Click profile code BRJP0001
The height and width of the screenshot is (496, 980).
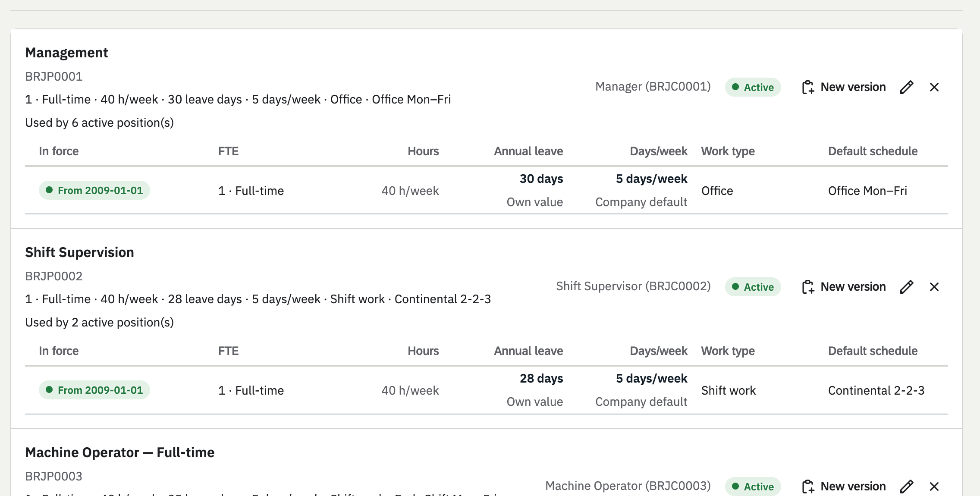click(x=54, y=76)
